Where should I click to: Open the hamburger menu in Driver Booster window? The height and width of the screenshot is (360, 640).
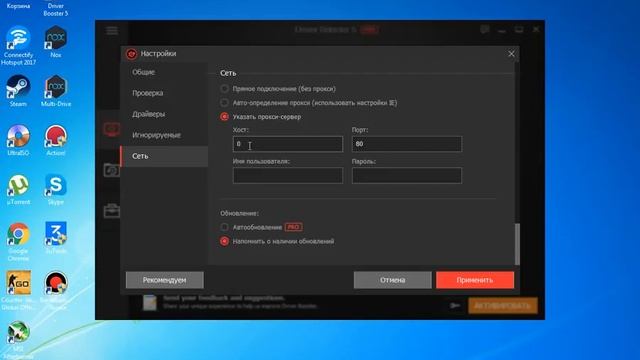click(112, 31)
